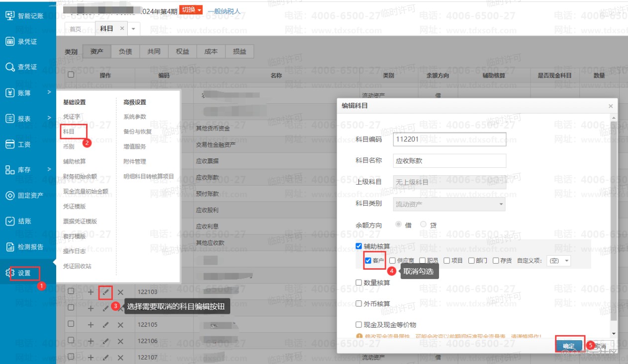Open 结账 module in sidebar
The image size is (628, 364).
pyautogui.click(x=10, y=221)
